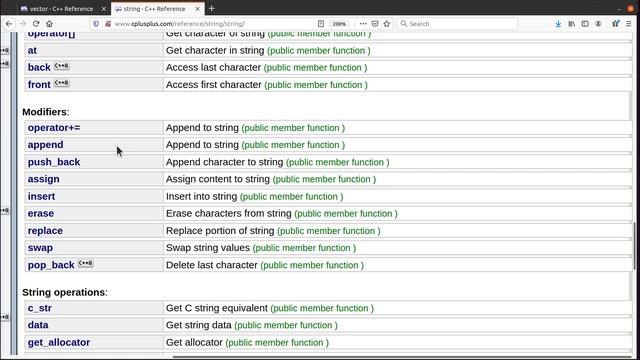Open the pop_back function link

[x=51, y=265]
